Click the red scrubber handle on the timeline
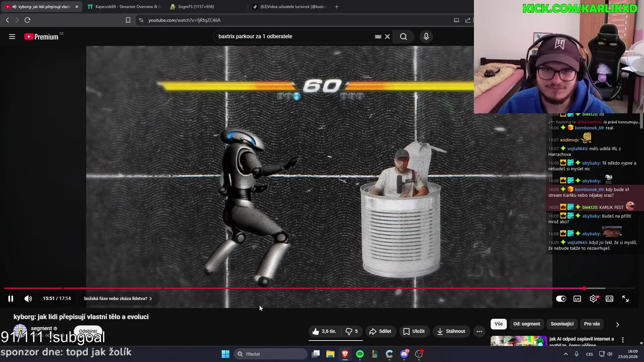Viewport: 644px width, 362px height. pos(584,289)
